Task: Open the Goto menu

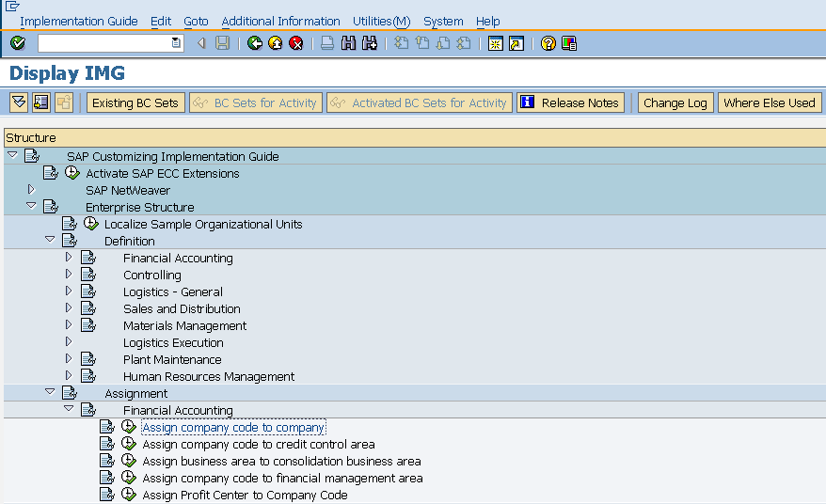Action: (x=196, y=21)
